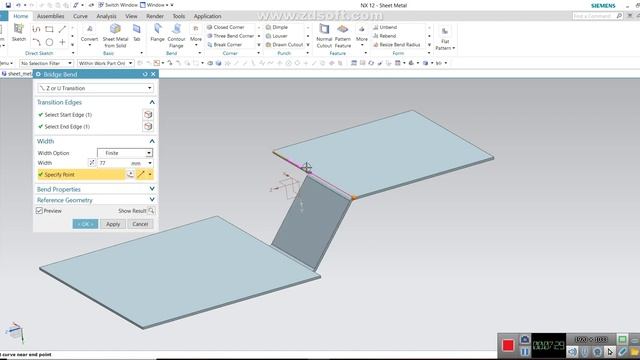This screenshot has width=640, height=360.
Task: Select the rectangle sketch tool
Action: 49,29
